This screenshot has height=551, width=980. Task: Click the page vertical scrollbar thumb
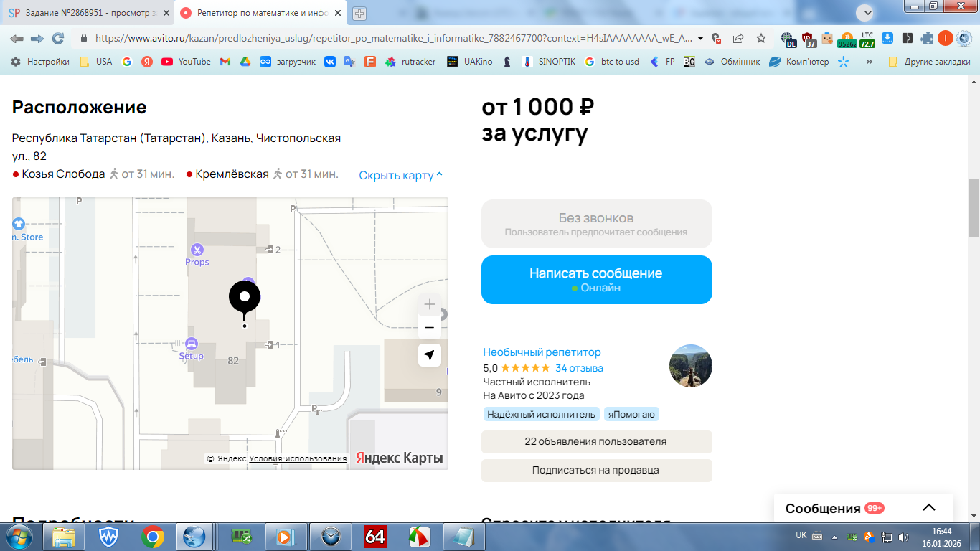click(974, 208)
